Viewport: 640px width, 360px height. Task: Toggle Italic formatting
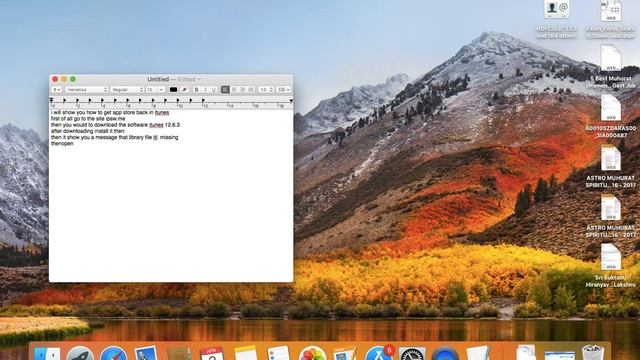[205, 89]
